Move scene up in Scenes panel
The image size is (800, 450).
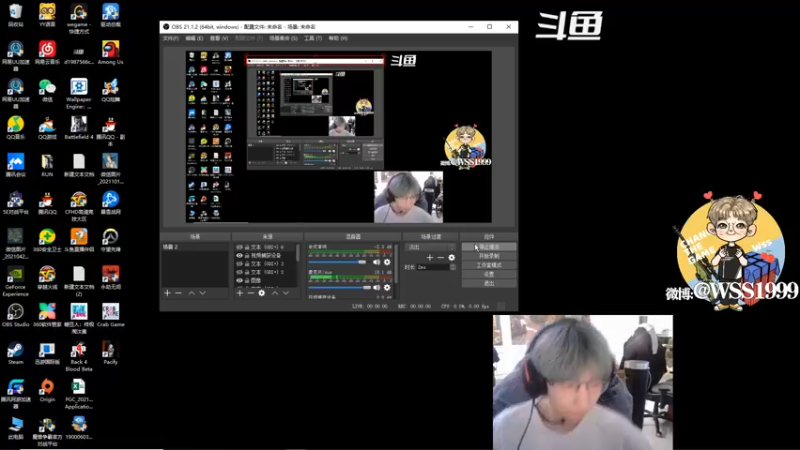(x=191, y=293)
